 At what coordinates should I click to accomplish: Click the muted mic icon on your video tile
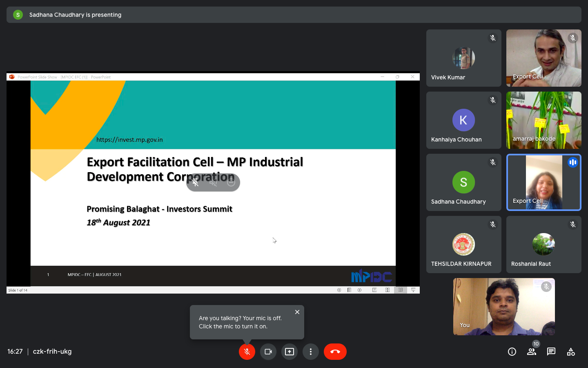[x=546, y=287]
